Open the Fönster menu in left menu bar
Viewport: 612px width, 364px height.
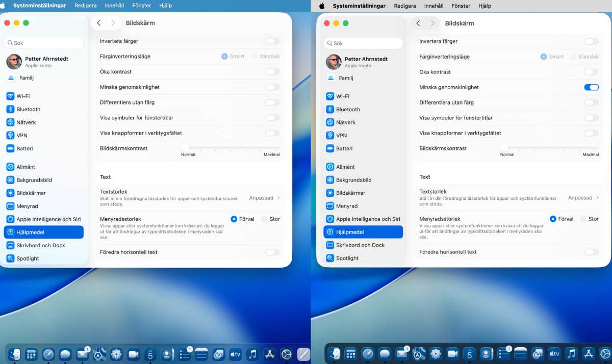[x=142, y=6]
